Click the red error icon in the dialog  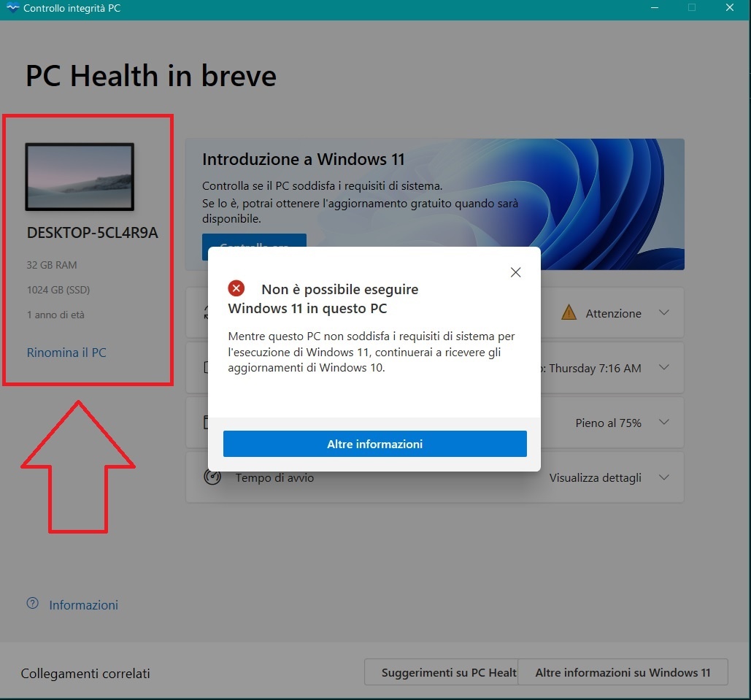[x=236, y=288]
